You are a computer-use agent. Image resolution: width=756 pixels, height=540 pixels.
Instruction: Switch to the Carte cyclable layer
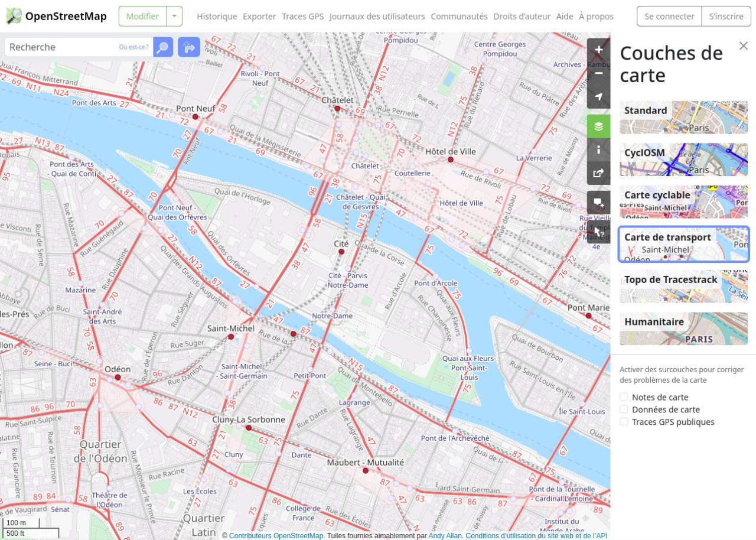[683, 202]
